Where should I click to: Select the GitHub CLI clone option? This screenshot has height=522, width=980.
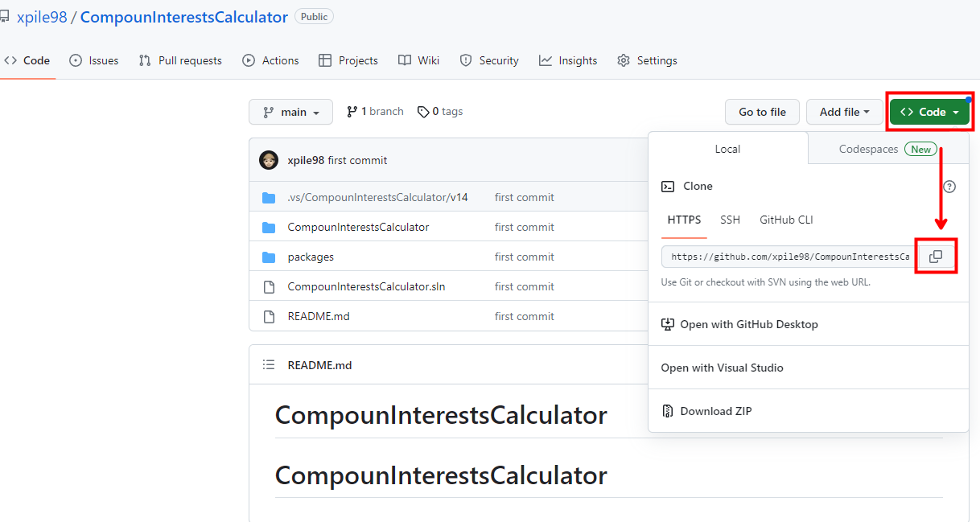[x=786, y=220]
